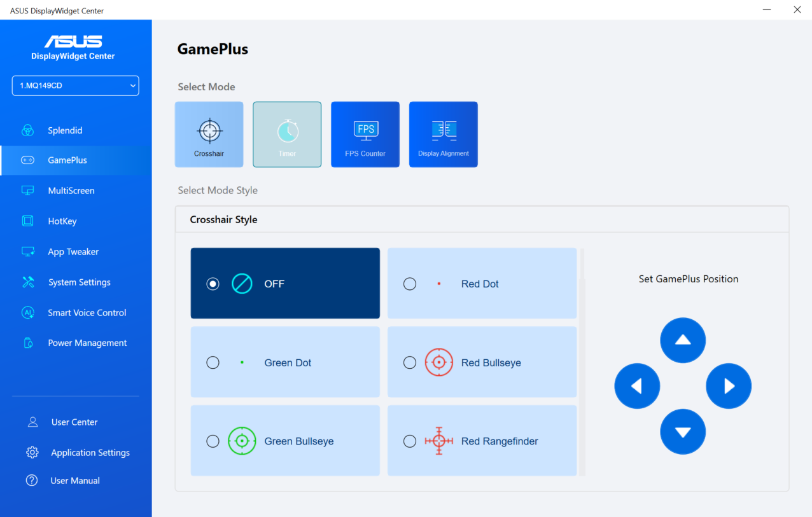812x517 pixels.
Task: Open the Display Alignment mode
Action: [x=443, y=134]
